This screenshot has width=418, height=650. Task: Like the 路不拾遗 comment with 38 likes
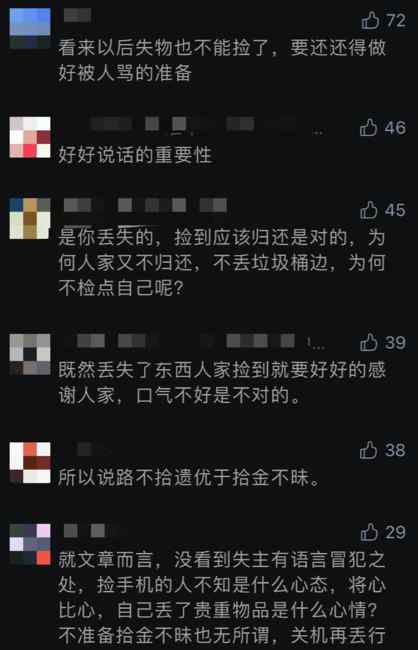369,450
